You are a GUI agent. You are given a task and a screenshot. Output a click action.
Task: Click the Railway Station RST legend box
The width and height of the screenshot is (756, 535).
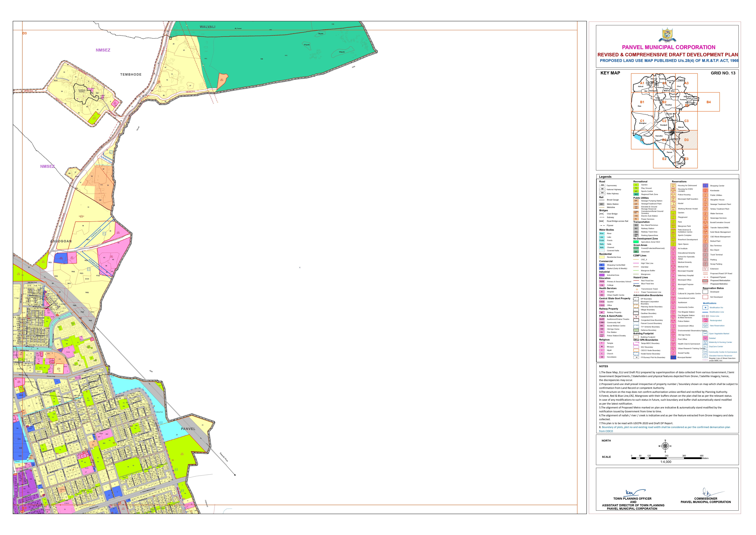[636, 229]
